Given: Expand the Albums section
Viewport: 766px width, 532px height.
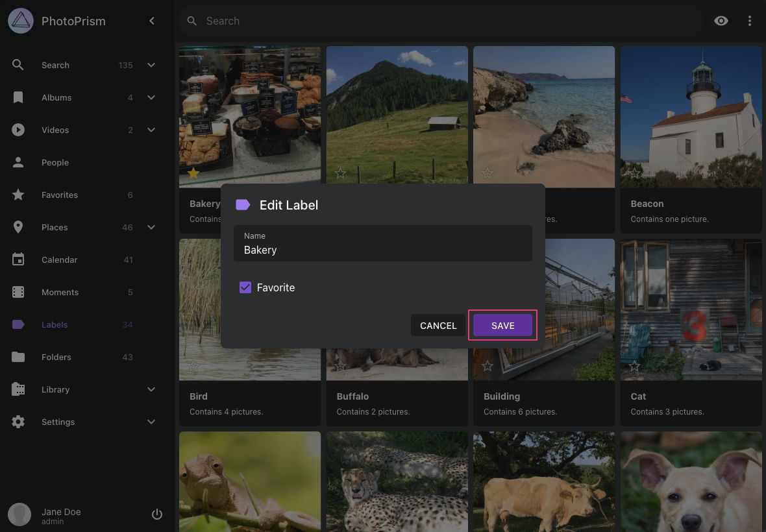Looking at the screenshot, I should pyautogui.click(x=151, y=97).
